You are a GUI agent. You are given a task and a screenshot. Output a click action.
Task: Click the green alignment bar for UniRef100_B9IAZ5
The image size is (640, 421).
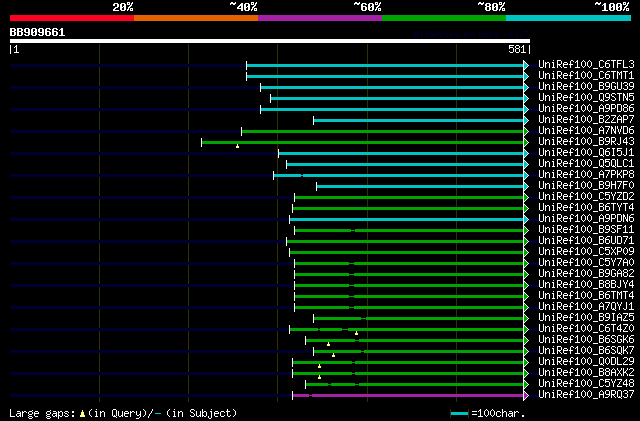[x=418, y=319]
